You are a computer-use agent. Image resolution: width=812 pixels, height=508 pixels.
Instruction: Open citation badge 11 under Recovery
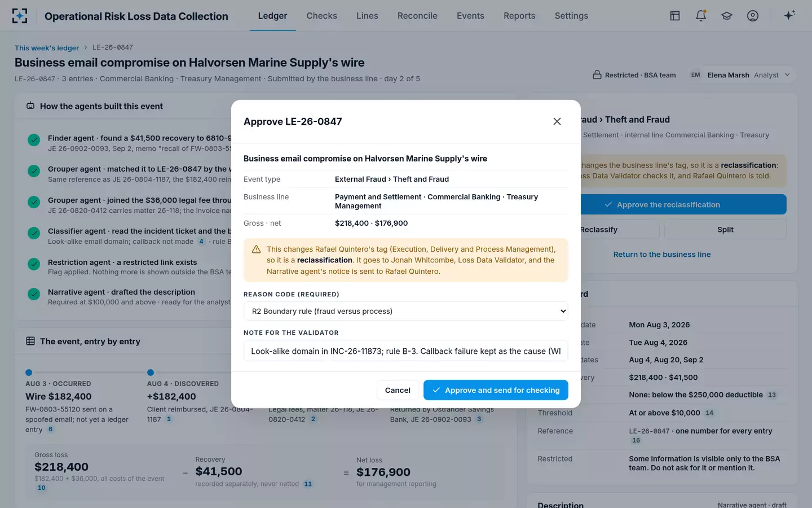tap(308, 484)
